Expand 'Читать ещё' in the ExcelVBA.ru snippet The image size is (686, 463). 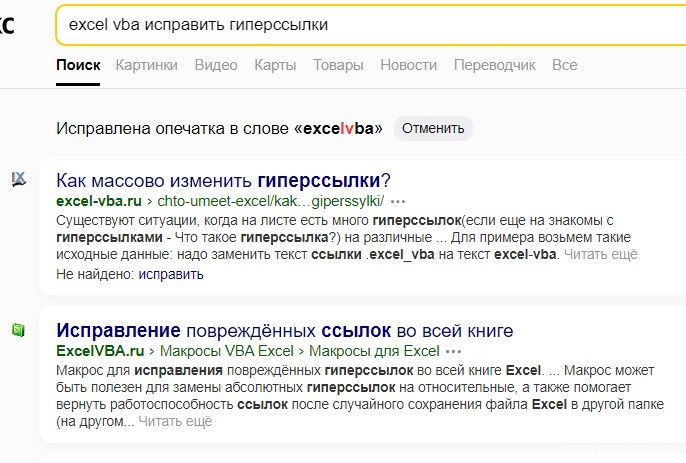point(175,421)
